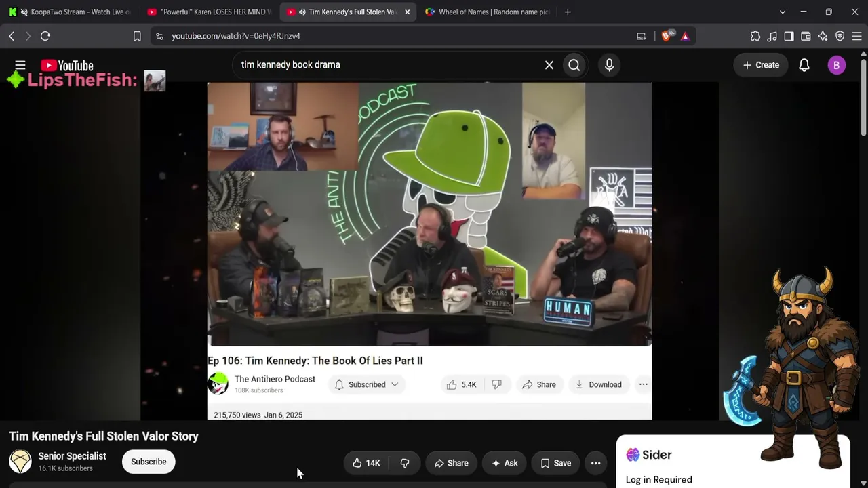868x488 pixels.
Task: Open the browser main menu
Action: [x=856, y=36]
